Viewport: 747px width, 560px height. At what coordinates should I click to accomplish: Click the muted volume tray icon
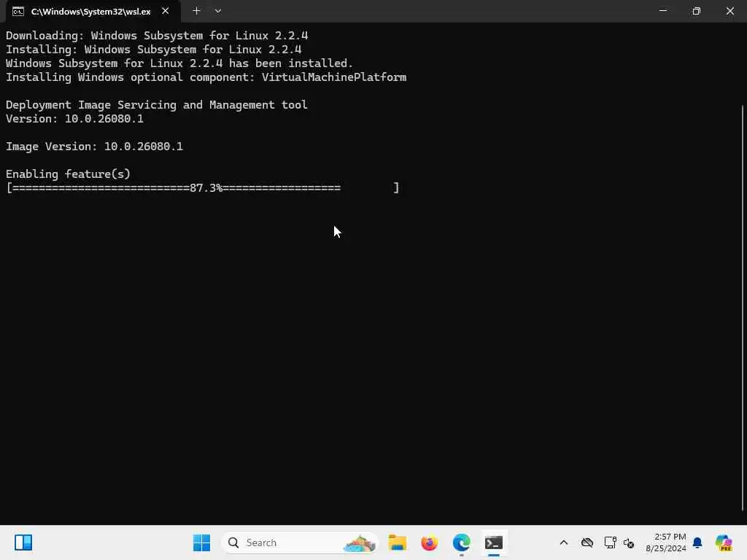click(629, 542)
